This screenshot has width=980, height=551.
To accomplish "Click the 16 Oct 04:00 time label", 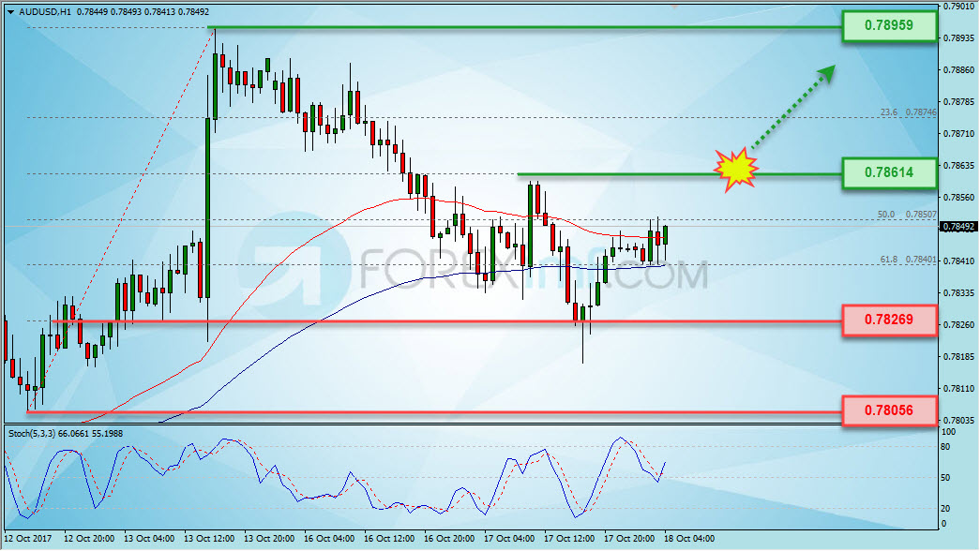I will point(329,539).
